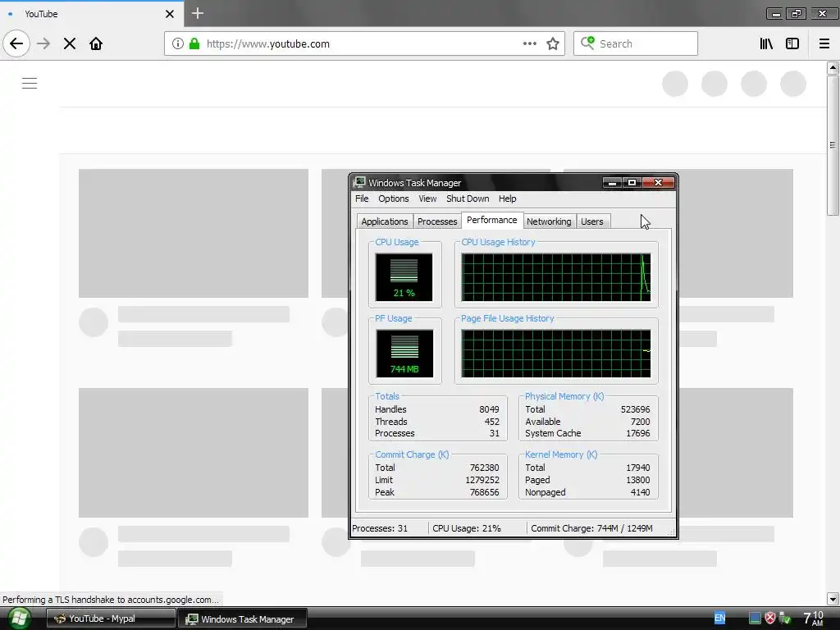
Task: Stop page loading with the X button
Action: [70, 44]
